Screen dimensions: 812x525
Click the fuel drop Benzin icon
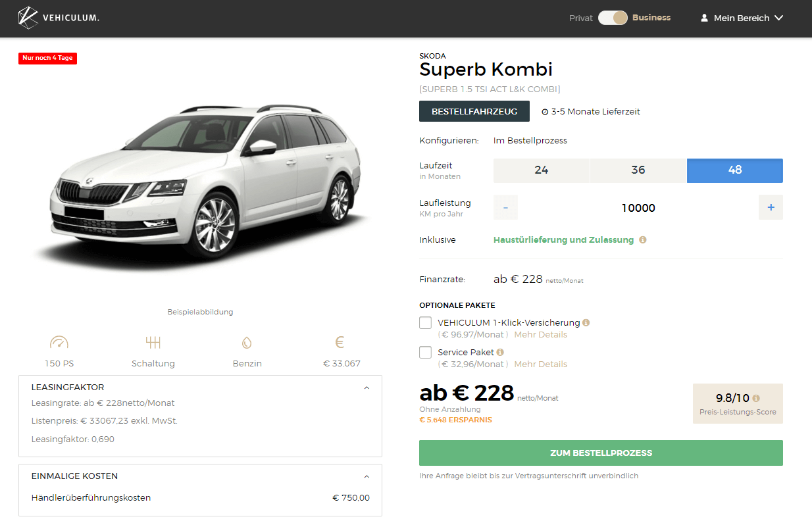[247, 342]
